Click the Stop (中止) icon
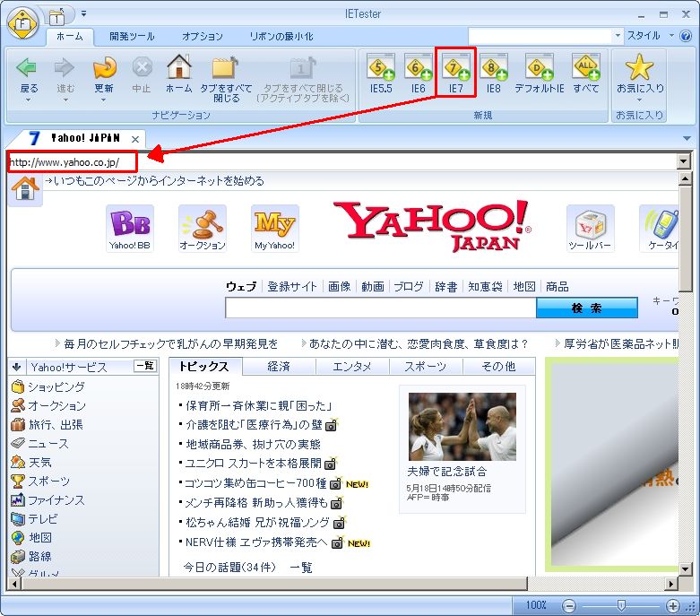Screen dimensions: 700x616 142,68
